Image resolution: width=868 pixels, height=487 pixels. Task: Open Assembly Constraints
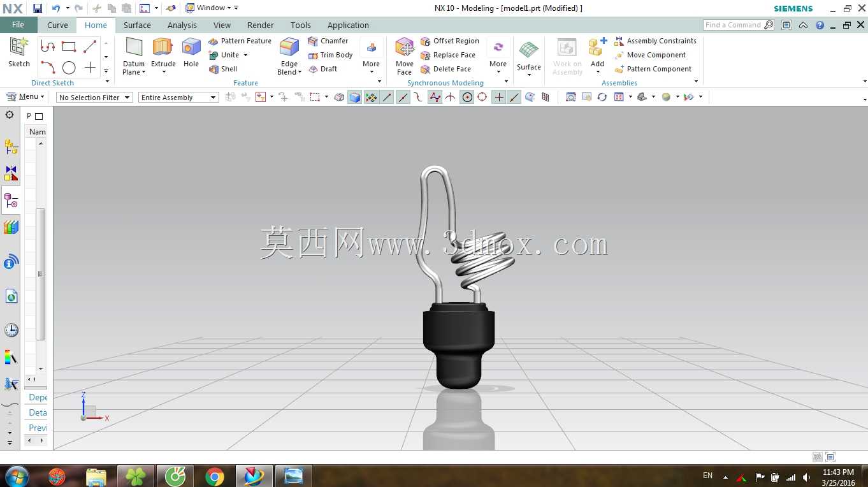click(x=656, y=41)
